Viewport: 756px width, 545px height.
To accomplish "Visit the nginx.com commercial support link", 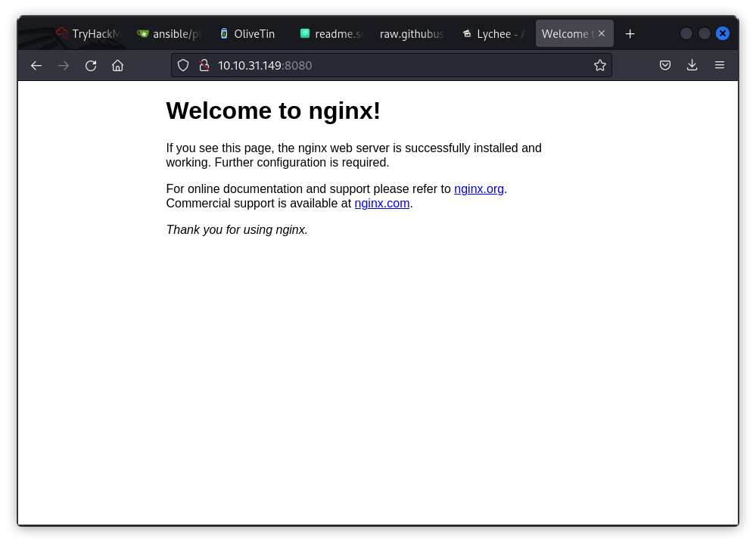I will click(x=382, y=203).
